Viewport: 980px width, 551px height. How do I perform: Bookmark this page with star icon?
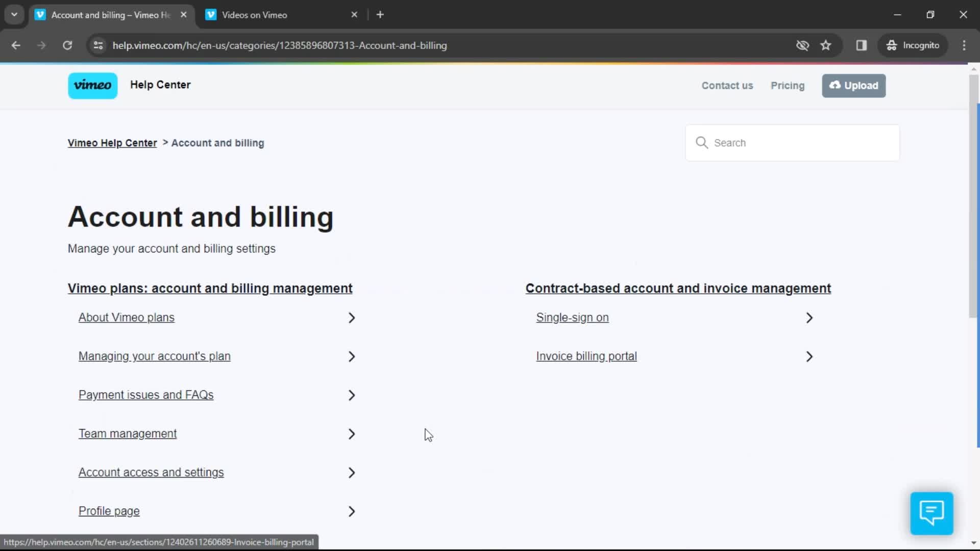[826, 45]
